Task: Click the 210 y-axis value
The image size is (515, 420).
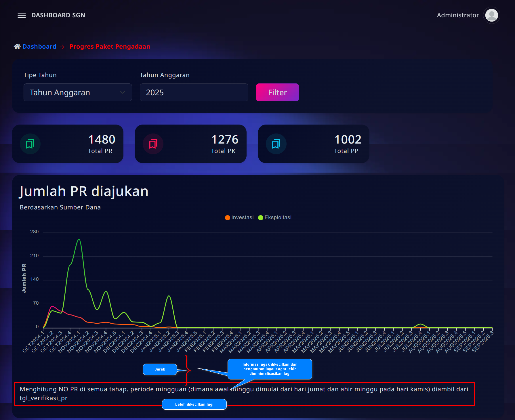Action: coord(34,256)
